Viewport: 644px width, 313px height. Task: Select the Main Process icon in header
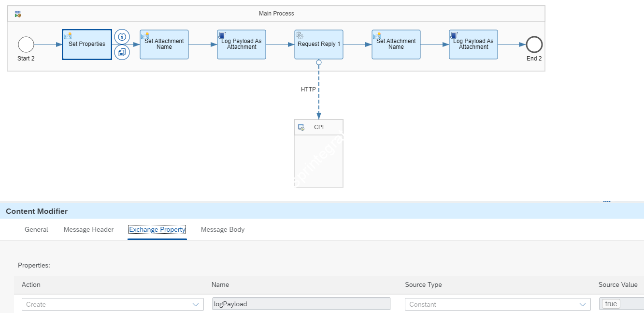pos(18,14)
